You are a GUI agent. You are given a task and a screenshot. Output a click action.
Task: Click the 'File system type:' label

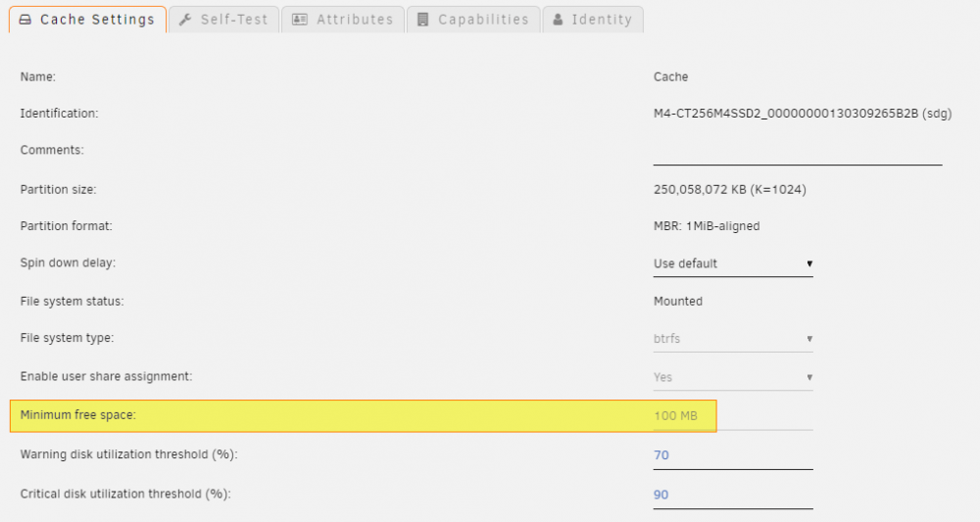coord(67,338)
